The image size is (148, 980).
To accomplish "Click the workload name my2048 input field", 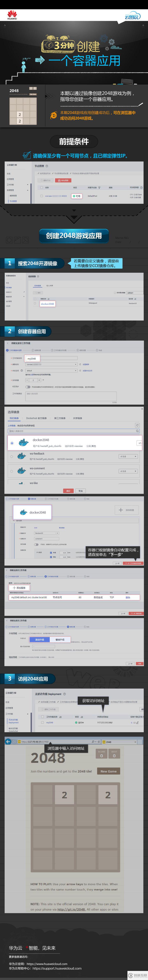I will pos(51,358).
